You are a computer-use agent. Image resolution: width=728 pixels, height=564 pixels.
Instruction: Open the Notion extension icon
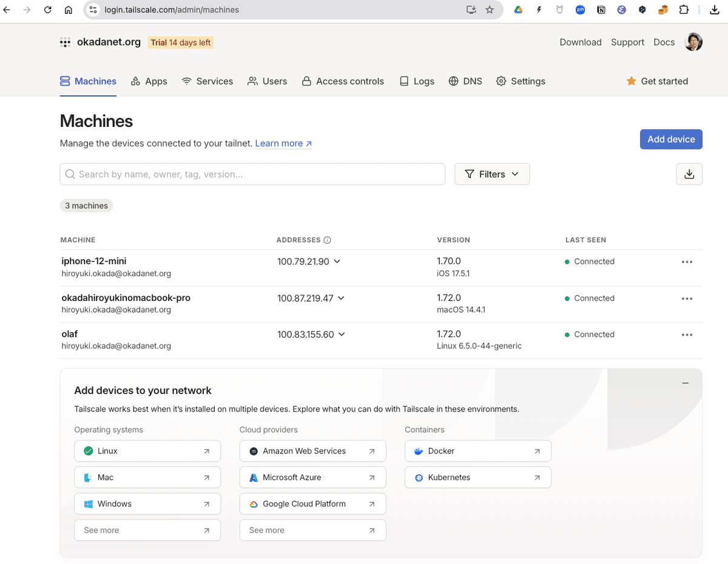pyautogui.click(x=601, y=10)
